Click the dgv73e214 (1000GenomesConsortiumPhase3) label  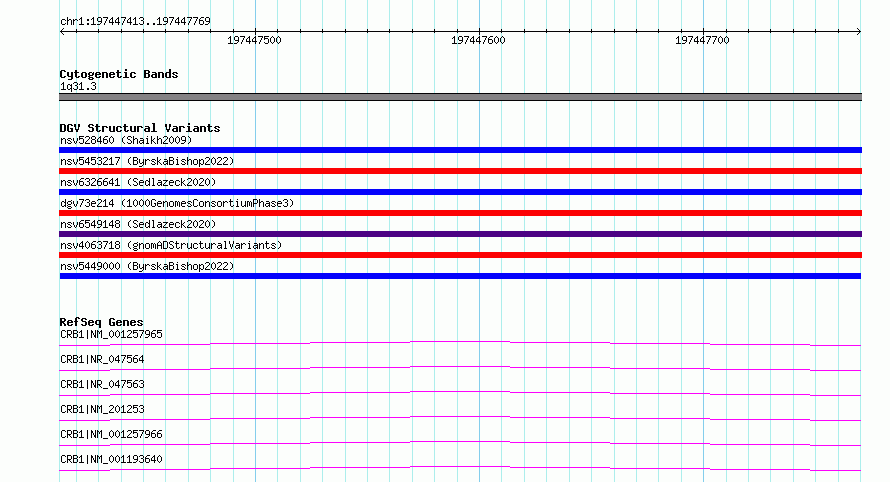point(177,203)
